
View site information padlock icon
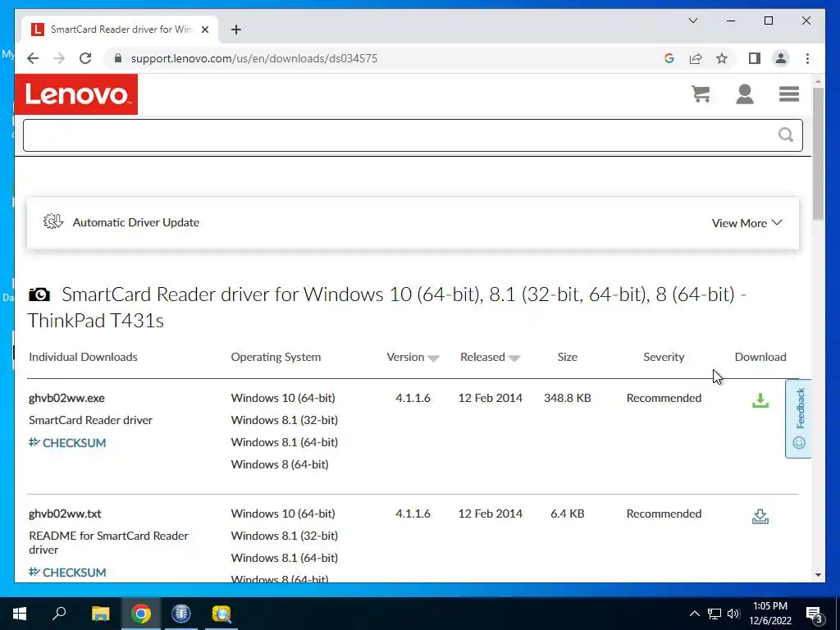click(x=118, y=58)
